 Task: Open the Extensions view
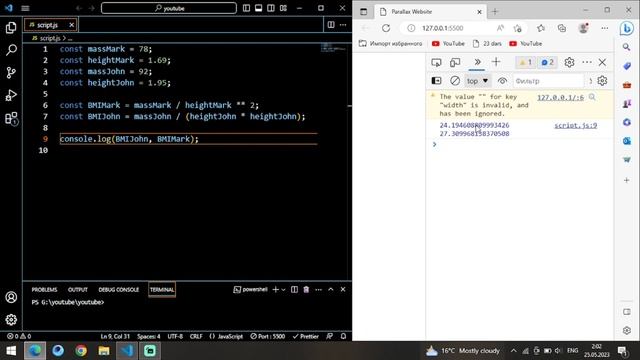click(11, 118)
